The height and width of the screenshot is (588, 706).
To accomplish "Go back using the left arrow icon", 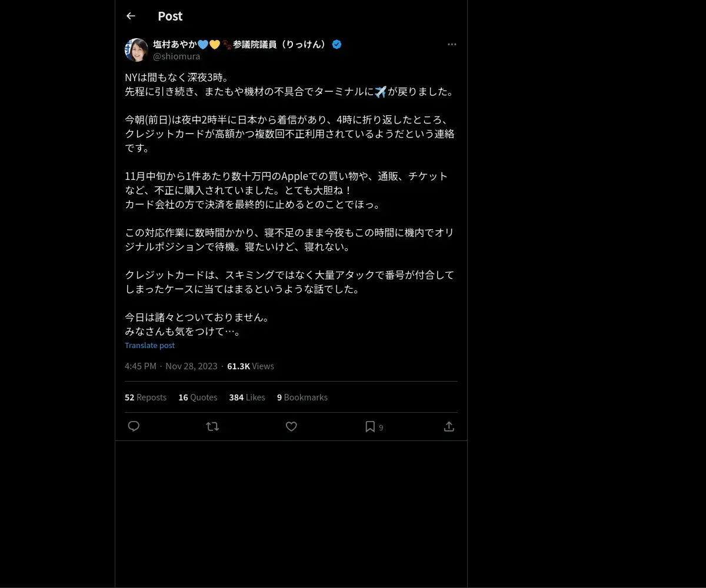I will 131,16.
